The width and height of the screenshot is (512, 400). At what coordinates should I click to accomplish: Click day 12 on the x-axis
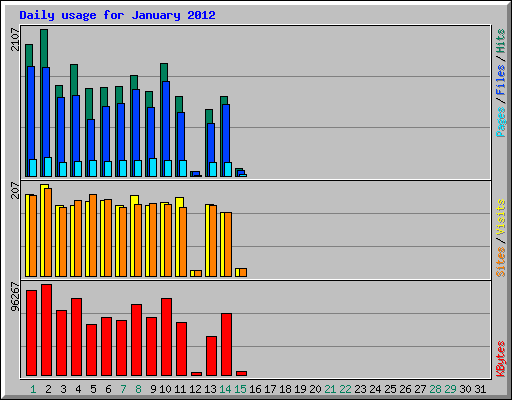coord(195,389)
